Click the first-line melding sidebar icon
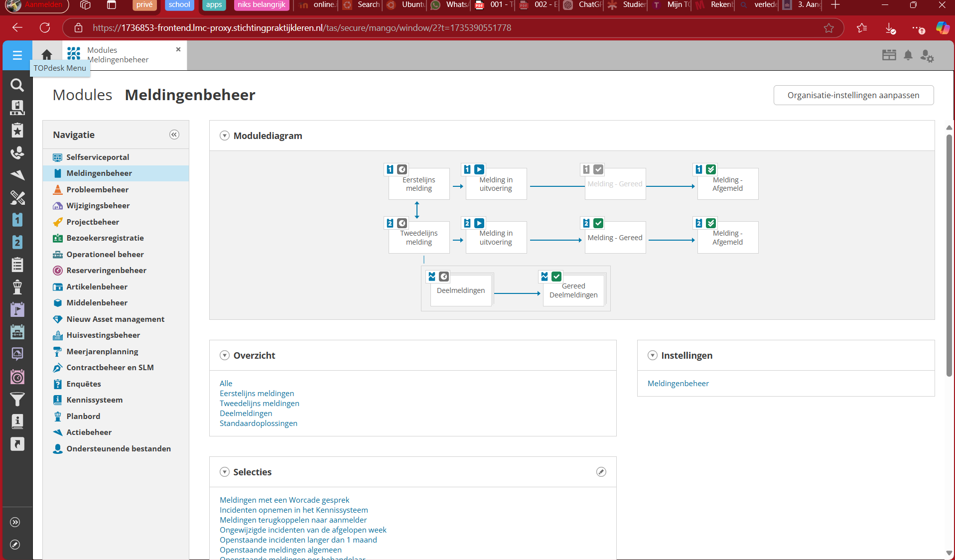Viewport: 955px width, 560px height. 17,220
